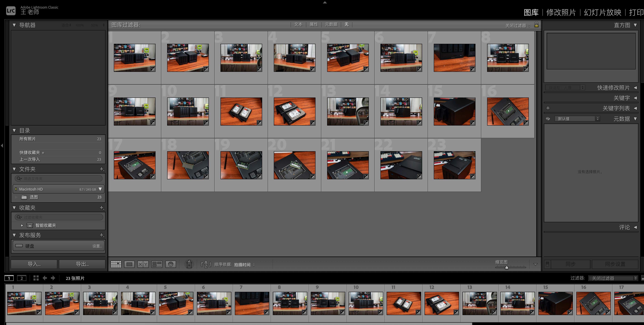Toggle the metadata panel eye icon

click(548, 119)
